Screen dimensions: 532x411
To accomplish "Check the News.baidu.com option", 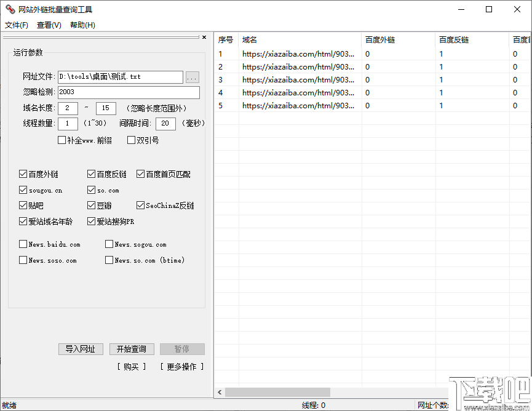I will tap(23, 244).
